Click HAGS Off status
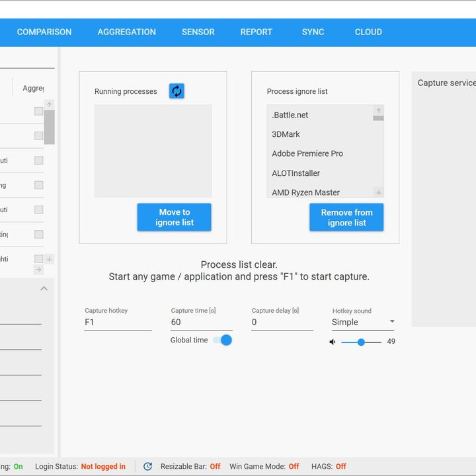This screenshot has height=476, width=476. [341, 466]
